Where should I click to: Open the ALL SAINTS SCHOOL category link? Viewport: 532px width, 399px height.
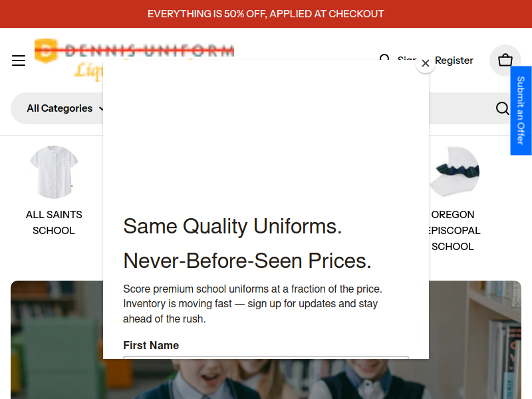(x=54, y=223)
